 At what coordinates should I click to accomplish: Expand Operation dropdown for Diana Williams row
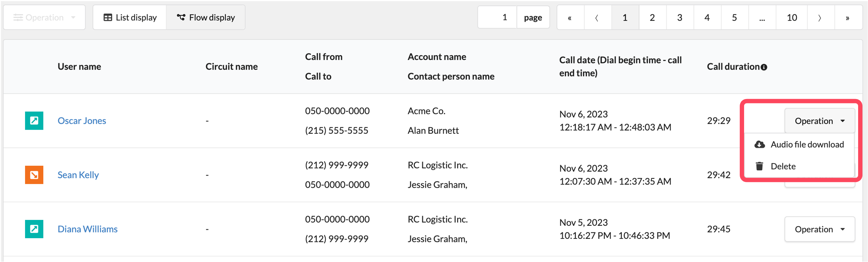pyautogui.click(x=819, y=229)
